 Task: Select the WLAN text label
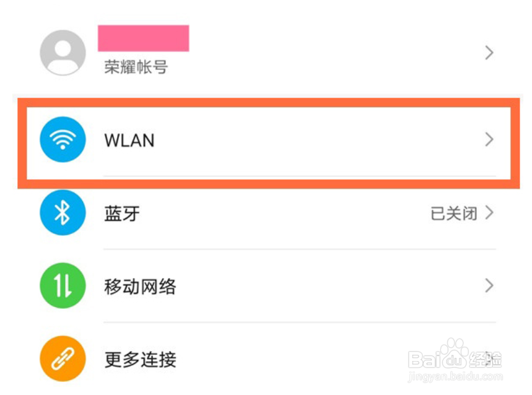click(x=129, y=141)
